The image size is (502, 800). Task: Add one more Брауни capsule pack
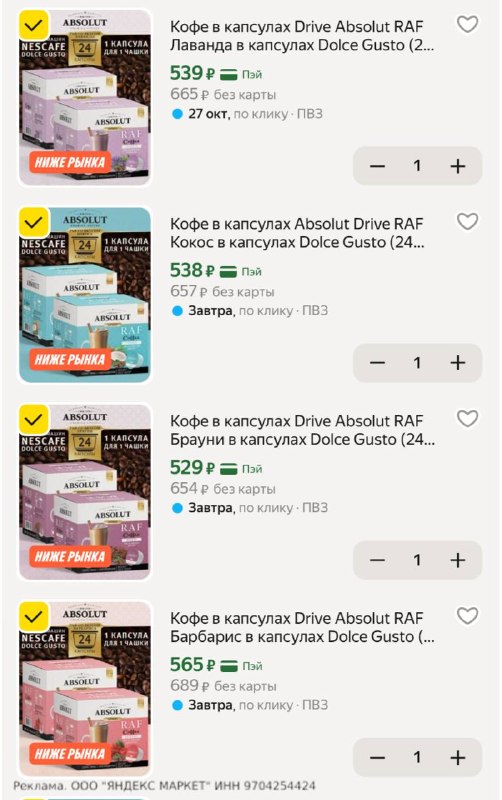click(458, 560)
